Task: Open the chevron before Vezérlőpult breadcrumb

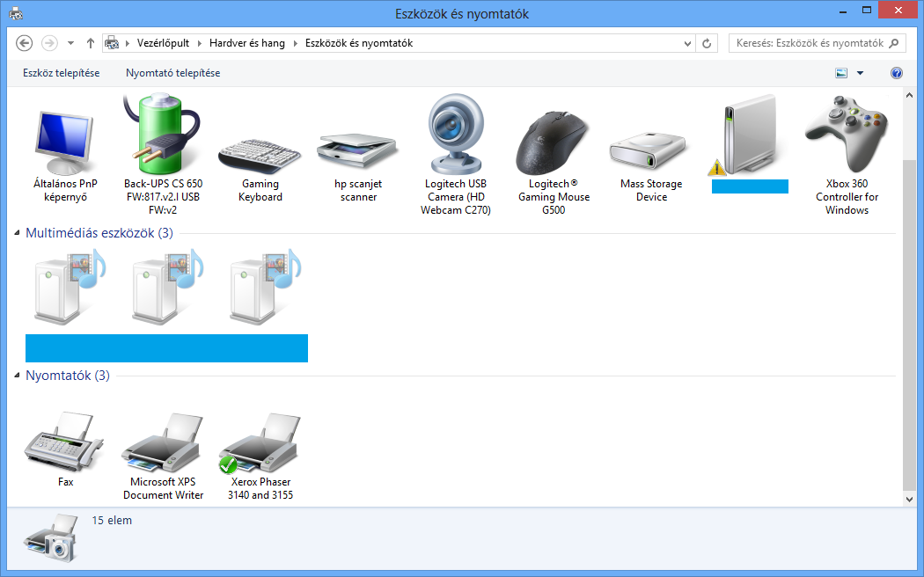Action: (128, 43)
